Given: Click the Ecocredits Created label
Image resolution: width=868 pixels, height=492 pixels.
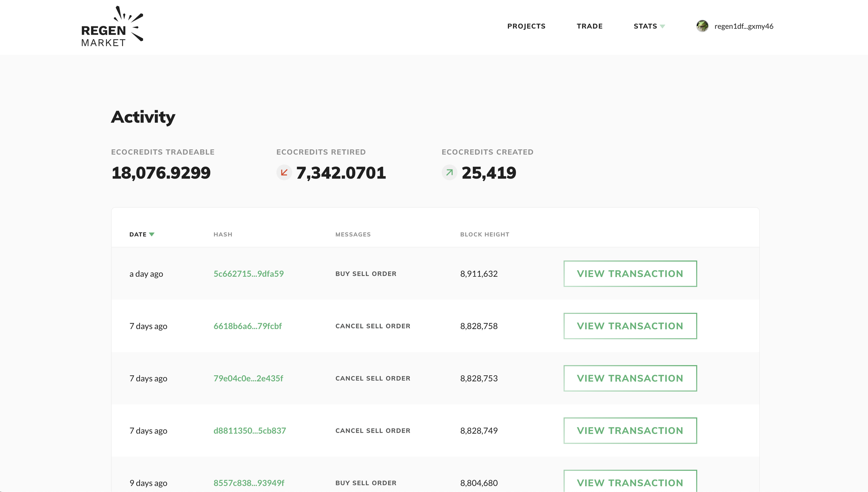Looking at the screenshot, I should coord(487,152).
